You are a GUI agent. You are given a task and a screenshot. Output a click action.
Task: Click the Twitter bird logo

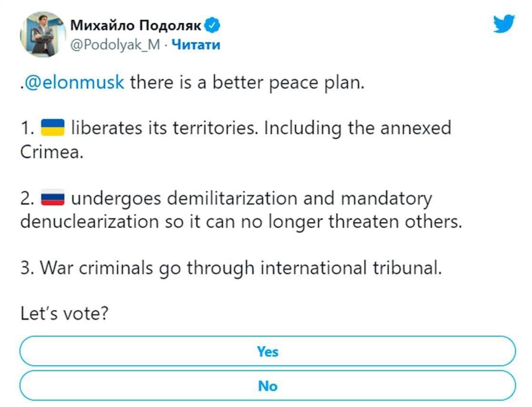(x=504, y=24)
